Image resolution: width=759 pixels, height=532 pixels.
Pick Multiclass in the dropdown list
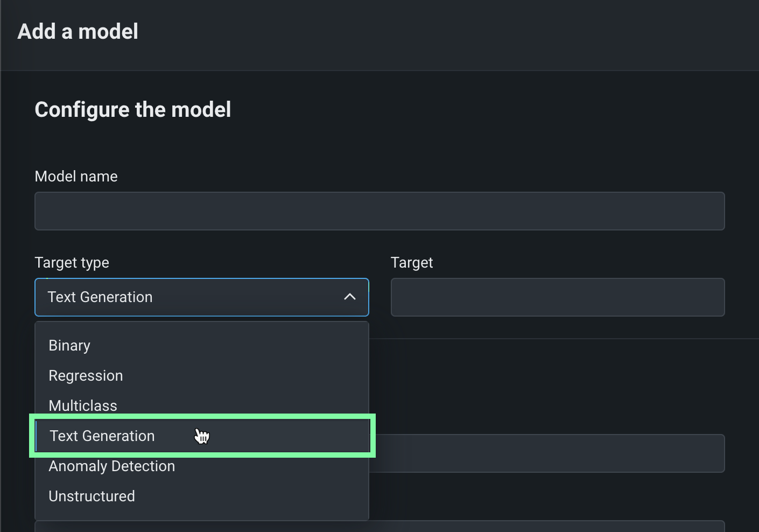83,405
